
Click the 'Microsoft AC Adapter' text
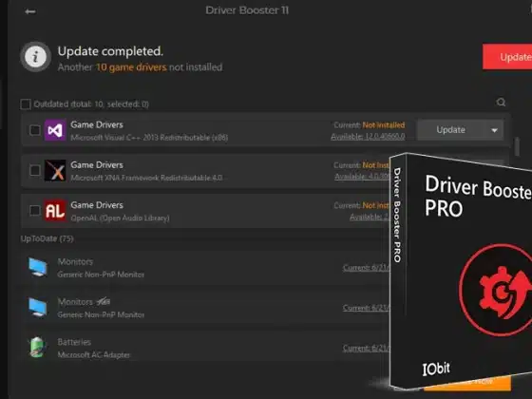[x=94, y=355]
